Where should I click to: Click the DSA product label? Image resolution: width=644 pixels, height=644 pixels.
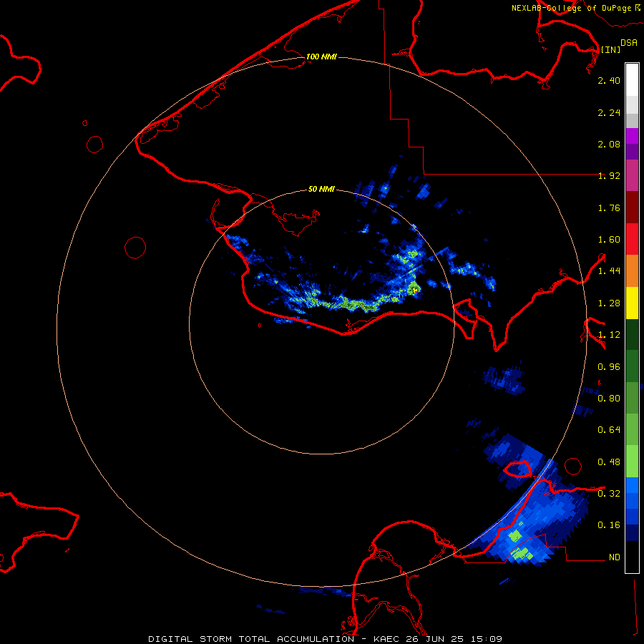pos(629,42)
